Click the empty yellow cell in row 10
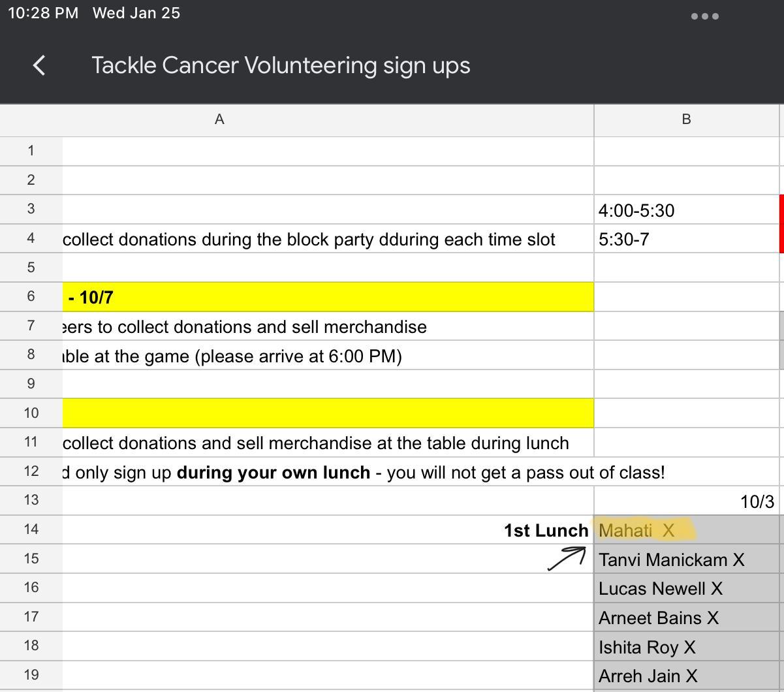Viewport: 784px width, 692px height. coord(326,413)
